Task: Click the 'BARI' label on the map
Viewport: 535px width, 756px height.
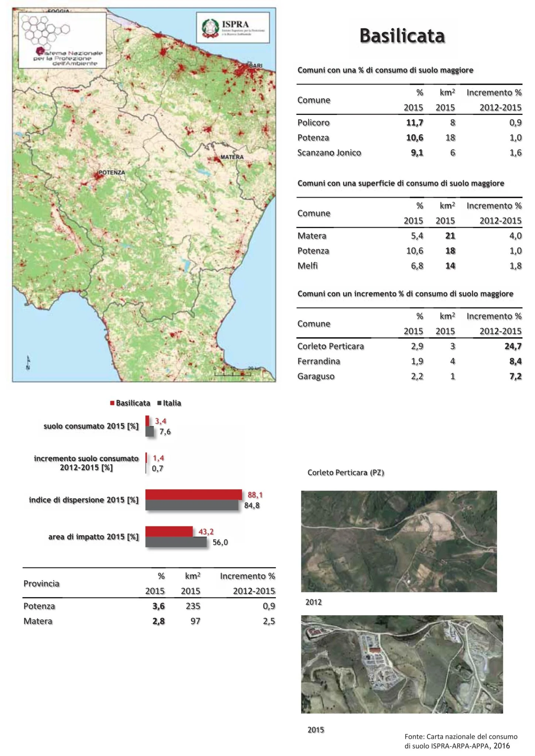Action: pyautogui.click(x=256, y=66)
